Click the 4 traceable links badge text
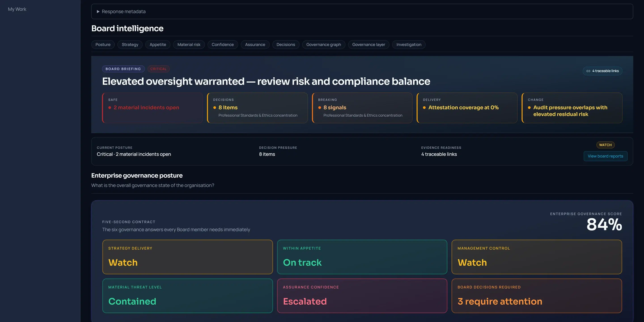Image resolution: width=644 pixels, height=322 pixels. pyautogui.click(x=605, y=71)
